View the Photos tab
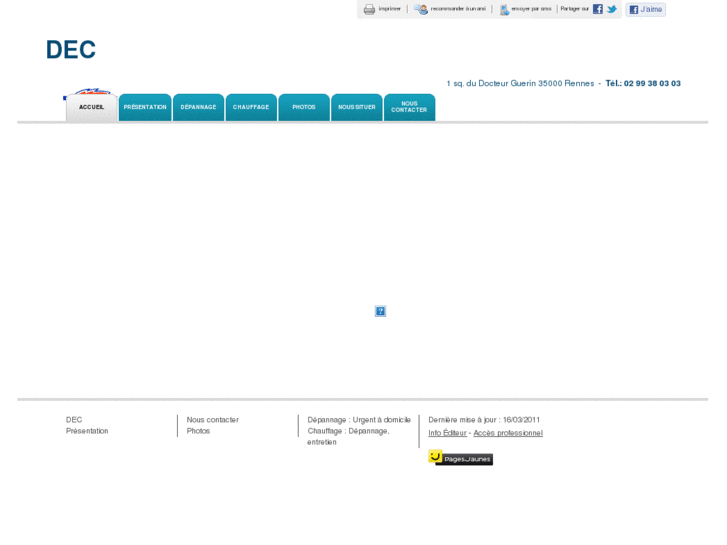 tap(304, 107)
